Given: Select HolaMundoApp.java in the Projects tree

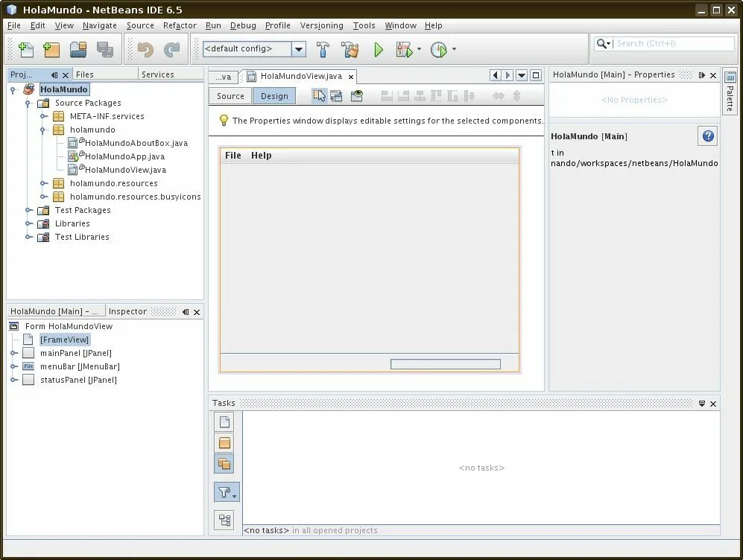Looking at the screenshot, I should coord(124,156).
